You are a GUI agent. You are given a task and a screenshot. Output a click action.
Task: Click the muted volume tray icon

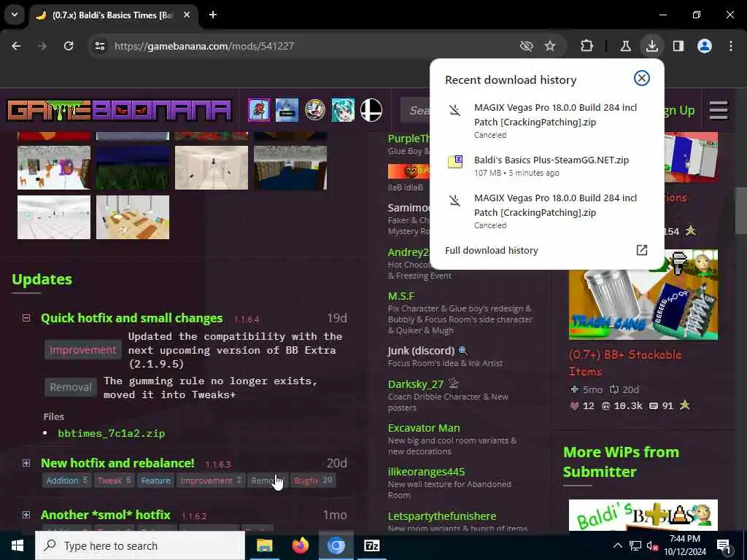coord(652,545)
